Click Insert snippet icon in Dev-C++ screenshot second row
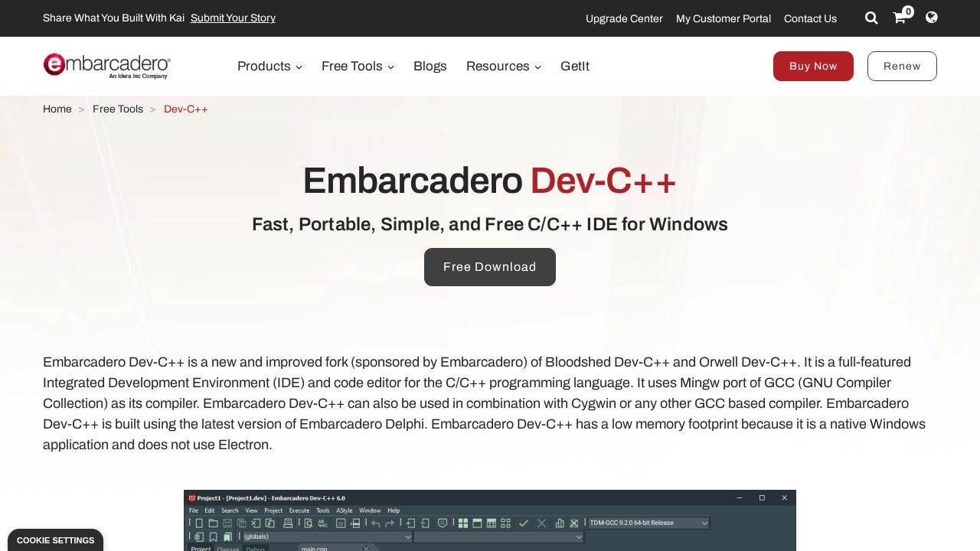This screenshot has height=551, width=980. click(x=199, y=537)
